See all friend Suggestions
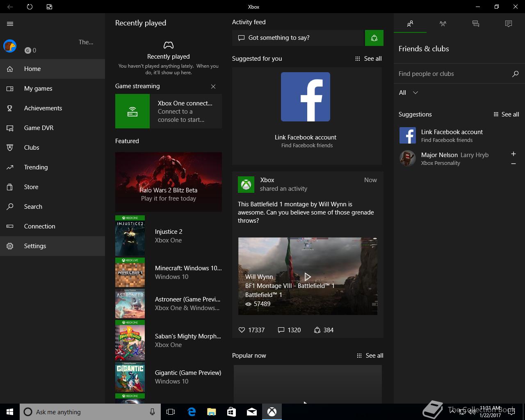This screenshot has height=420, width=525. 506,114
